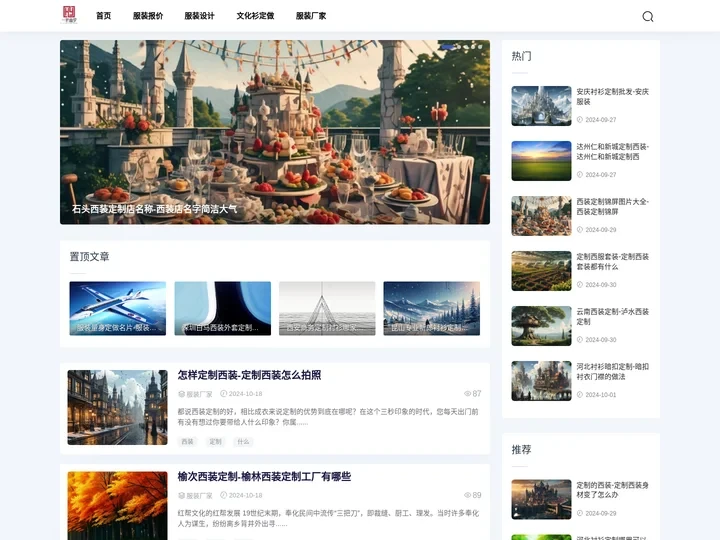Open article 怎样定制西装-定制西装怎么拍照

click(x=249, y=375)
